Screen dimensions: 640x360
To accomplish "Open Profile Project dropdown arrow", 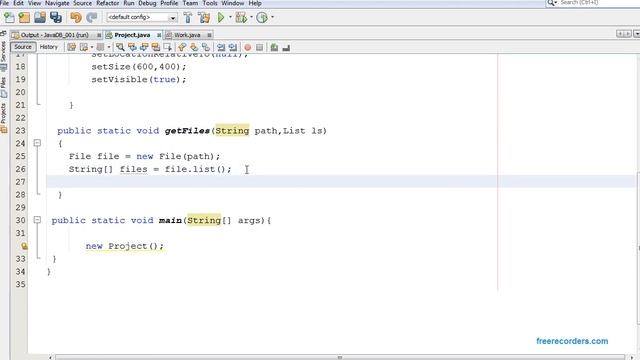I will [272, 18].
